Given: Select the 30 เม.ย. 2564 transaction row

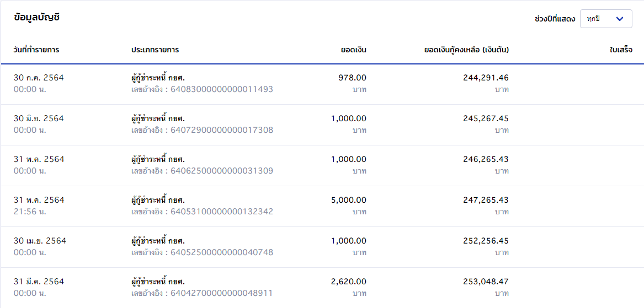Looking at the screenshot, I should click(x=322, y=247).
